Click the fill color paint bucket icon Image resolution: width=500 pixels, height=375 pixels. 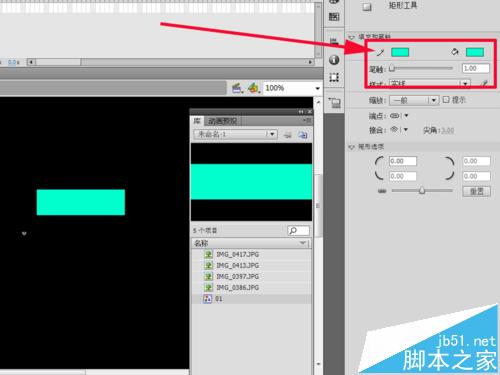[455, 52]
